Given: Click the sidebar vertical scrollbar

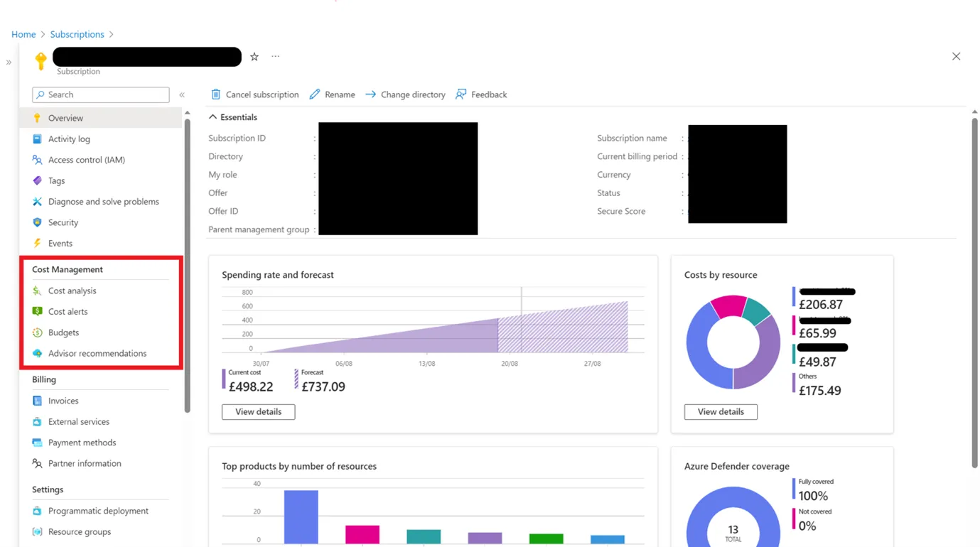Looking at the screenshot, I should (188, 266).
